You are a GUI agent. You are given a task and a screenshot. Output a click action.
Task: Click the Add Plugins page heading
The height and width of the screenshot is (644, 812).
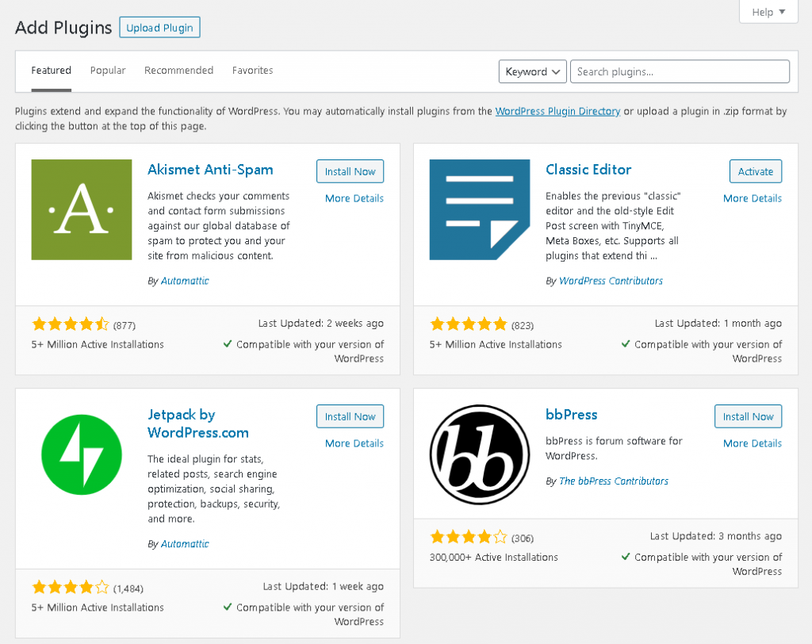click(63, 28)
